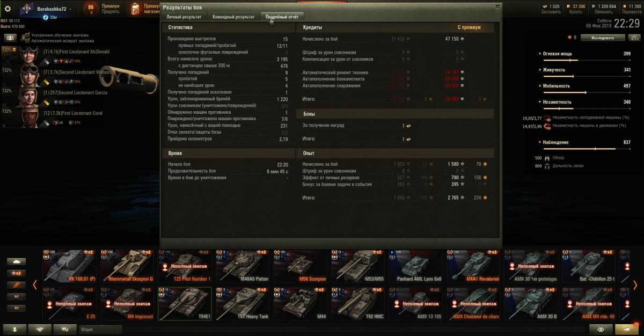Open dropdown next to Barabashka72 player name

[x=71, y=10]
